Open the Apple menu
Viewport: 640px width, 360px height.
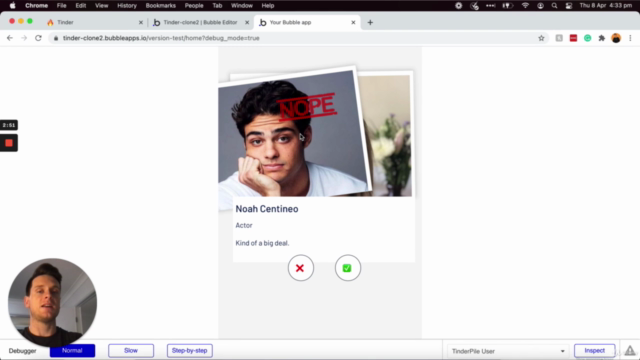click(x=12, y=6)
